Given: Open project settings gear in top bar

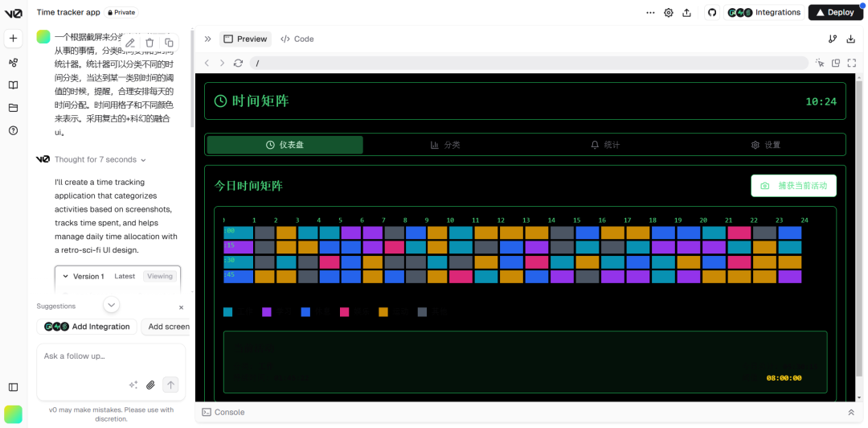Looking at the screenshot, I should coord(669,13).
